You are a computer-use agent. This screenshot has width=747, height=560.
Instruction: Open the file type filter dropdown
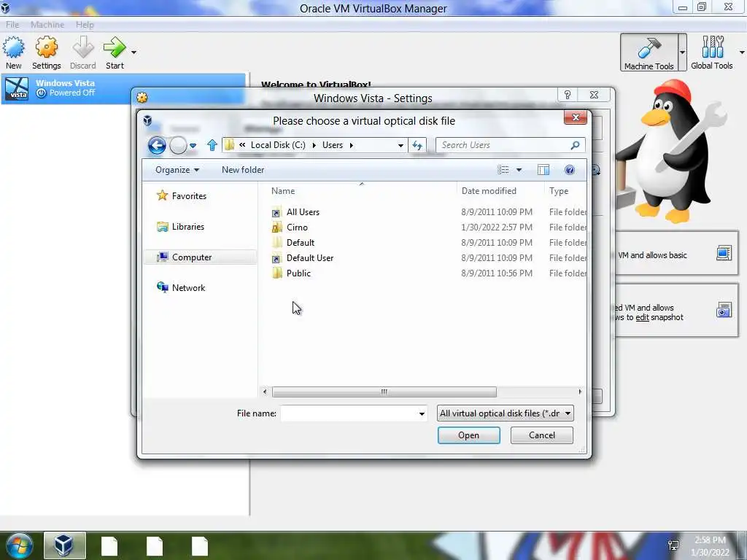click(505, 413)
